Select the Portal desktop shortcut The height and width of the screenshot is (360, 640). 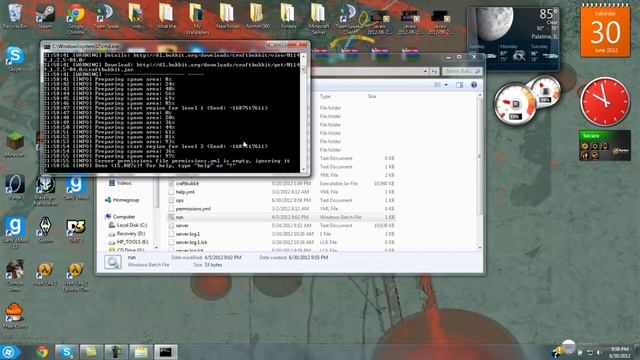coord(15,187)
